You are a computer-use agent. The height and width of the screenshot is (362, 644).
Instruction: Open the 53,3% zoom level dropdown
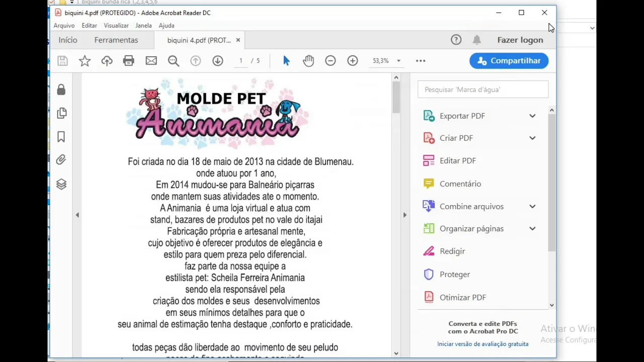[x=398, y=61]
